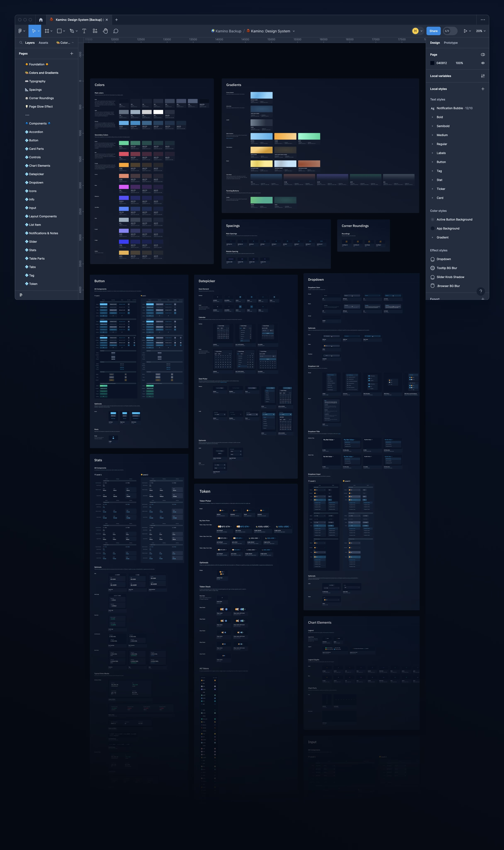Open the local variables settings icon

point(483,76)
